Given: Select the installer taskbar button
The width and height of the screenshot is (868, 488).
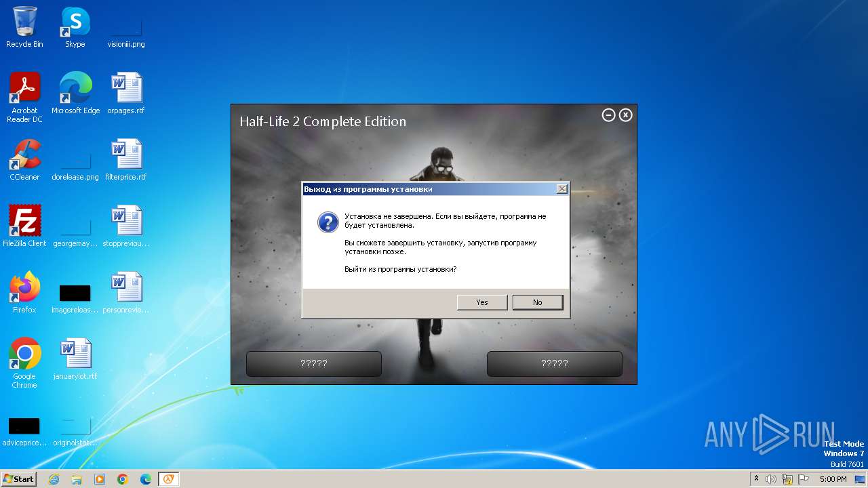Looking at the screenshot, I should (x=169, y=479).
